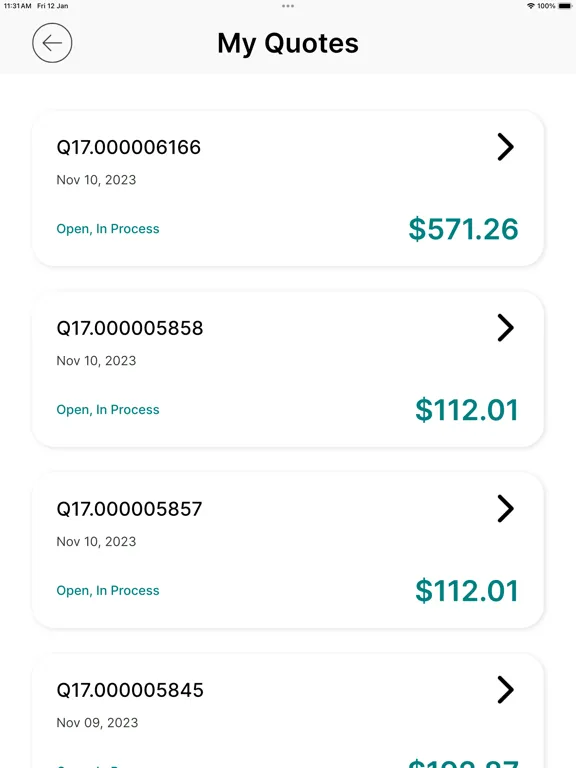Tap Open, In Process status of Q17.000006166
Image resolution: width=576 pixels, height=768 pixels.
click(x=108, y=229)
